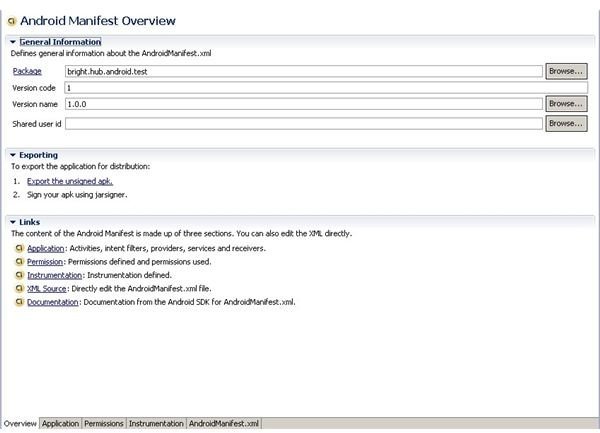Open the Permissions tab
The image size is (600, 433).
[104, 423]
